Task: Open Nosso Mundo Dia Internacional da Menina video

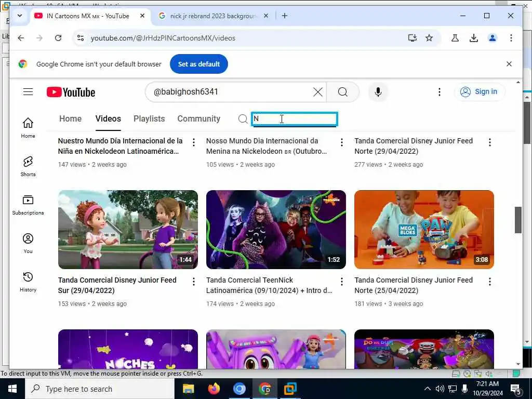Action: 267,146
